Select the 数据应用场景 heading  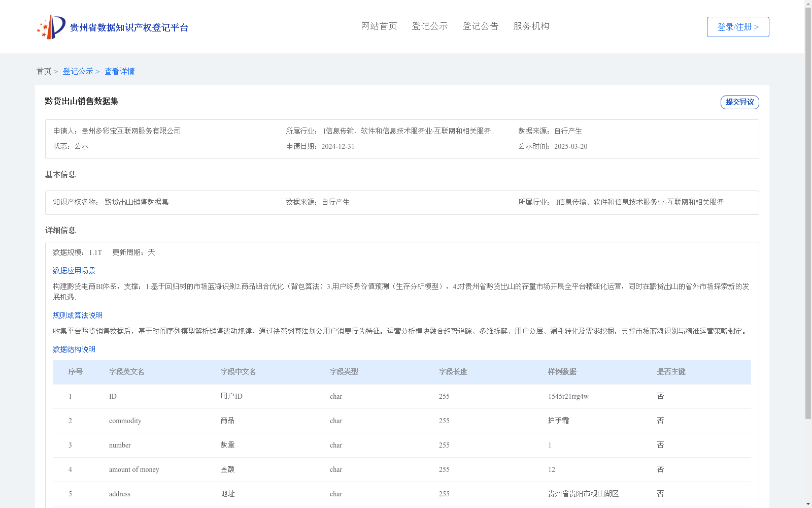pyautogui.click(x=74, y=271)
